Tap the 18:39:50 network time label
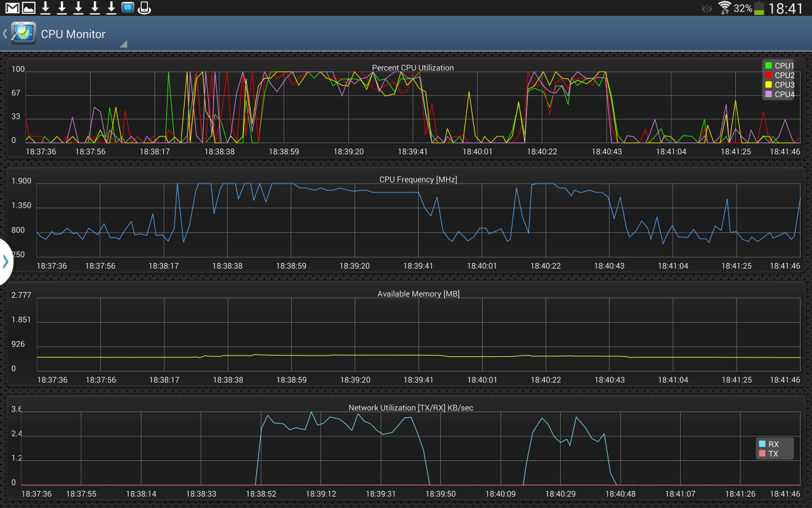The height and width of the screenshot is (508, 812). (440, 493)
